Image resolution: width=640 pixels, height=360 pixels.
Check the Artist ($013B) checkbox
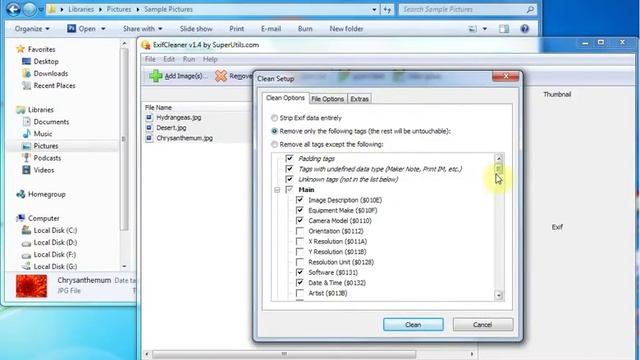point(300,293)
